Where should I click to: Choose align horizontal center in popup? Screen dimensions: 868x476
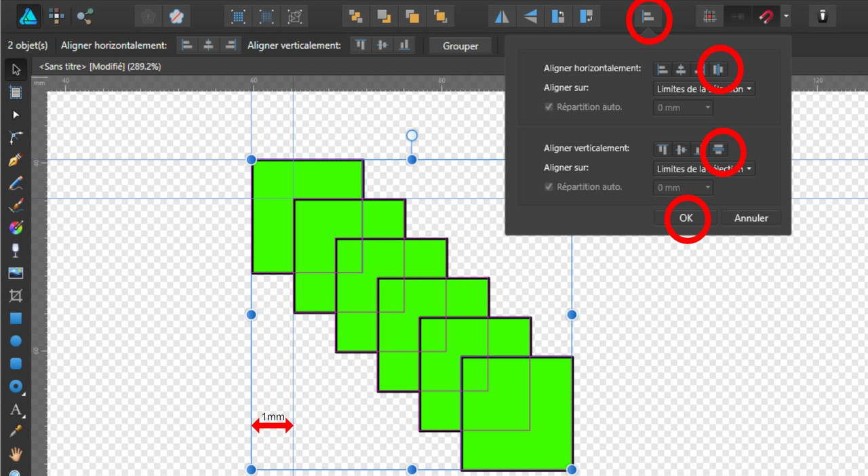[x=681, y=69]
